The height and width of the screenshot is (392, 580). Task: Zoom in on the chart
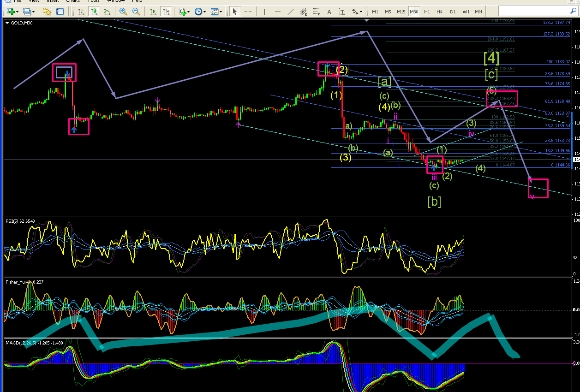[123, 12]
